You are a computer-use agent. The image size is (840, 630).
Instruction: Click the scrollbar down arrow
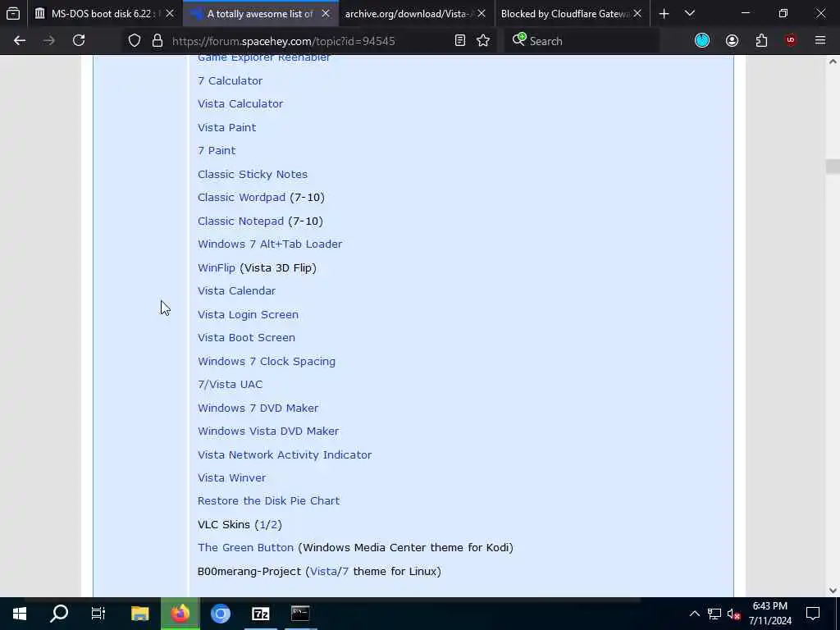click(x=833, y=591)
